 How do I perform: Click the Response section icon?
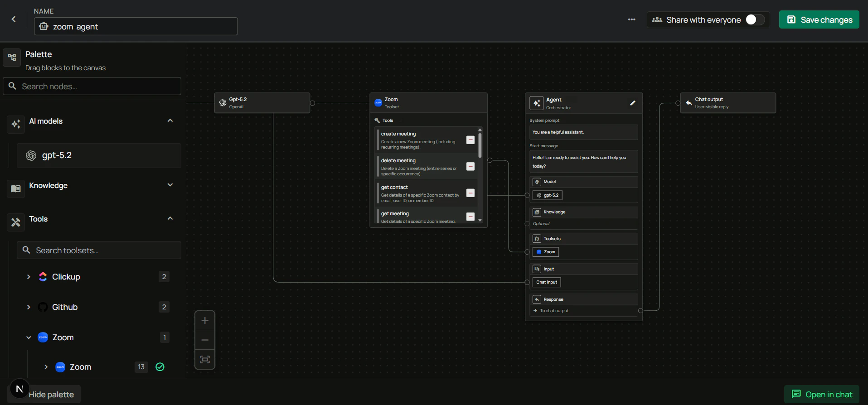coord(537,299)
